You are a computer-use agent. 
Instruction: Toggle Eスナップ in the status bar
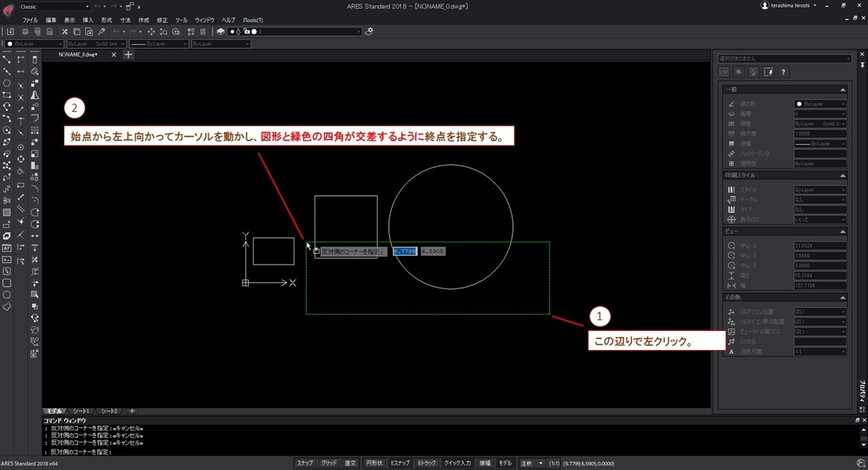pyautogui.click(x=400, y=463)
